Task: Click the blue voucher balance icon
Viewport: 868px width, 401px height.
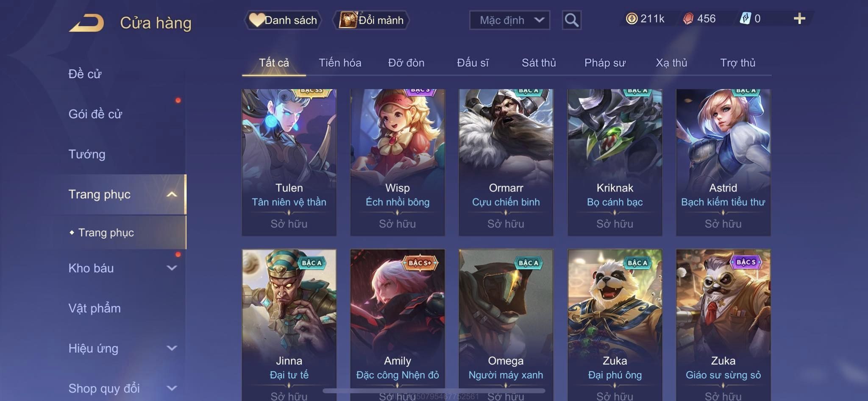Action: pyautogui.click(x=745, y=19)
